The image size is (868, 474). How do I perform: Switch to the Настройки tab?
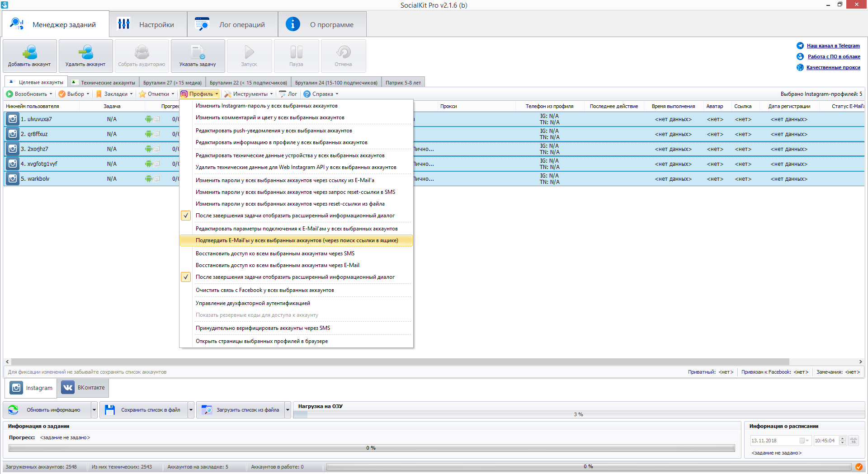tap(148, 24)
